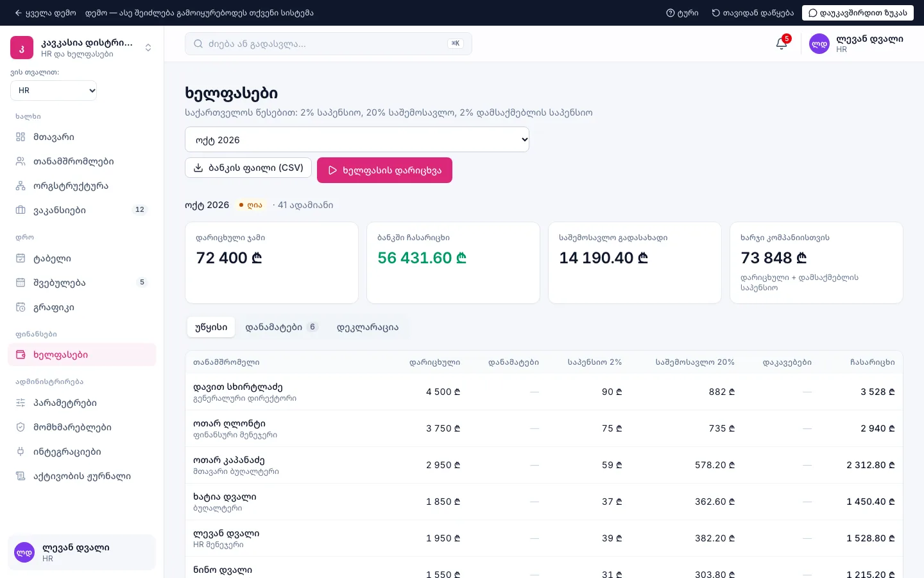Open მომხმარებლები shield icon
Image resolution: width=924 pixels, height=578 pixels.
tap(21, 427)
